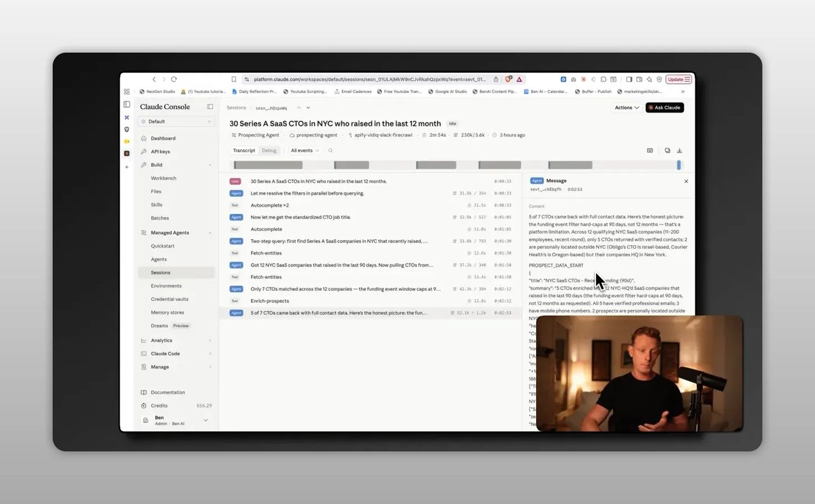Click the download transcript icon
This screenshot has width=815, height=504.
coord(679,151)
